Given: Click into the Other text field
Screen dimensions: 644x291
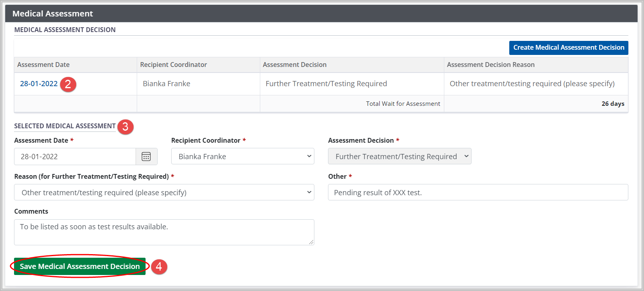Looking at the screenshot, I should 478,192.
